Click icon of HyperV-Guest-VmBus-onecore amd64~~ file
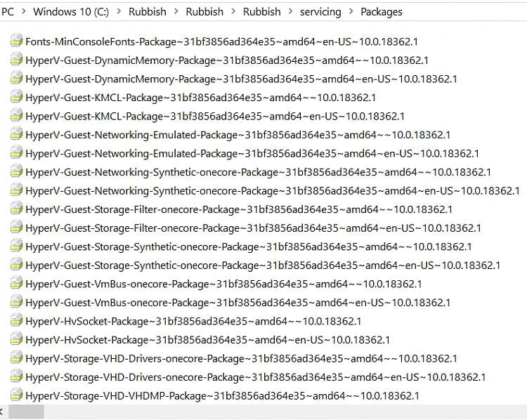 point(16,283)
